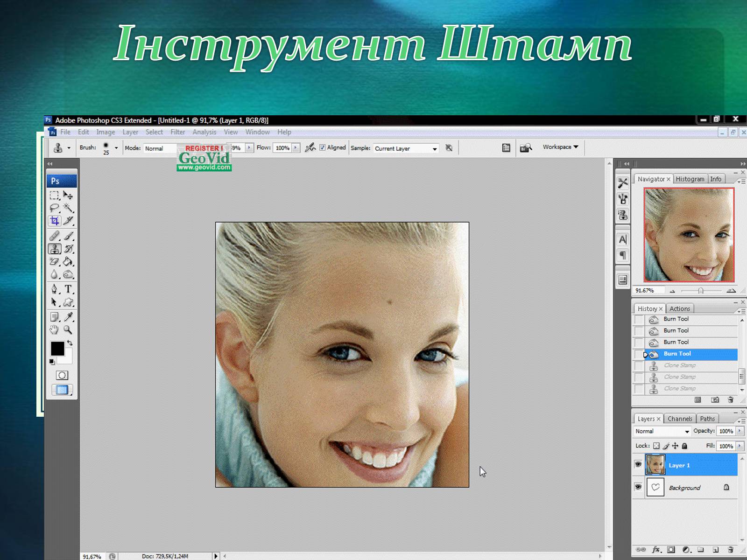Add a layer style fx button
The image size is (747, 560).
tap(656, 550)
